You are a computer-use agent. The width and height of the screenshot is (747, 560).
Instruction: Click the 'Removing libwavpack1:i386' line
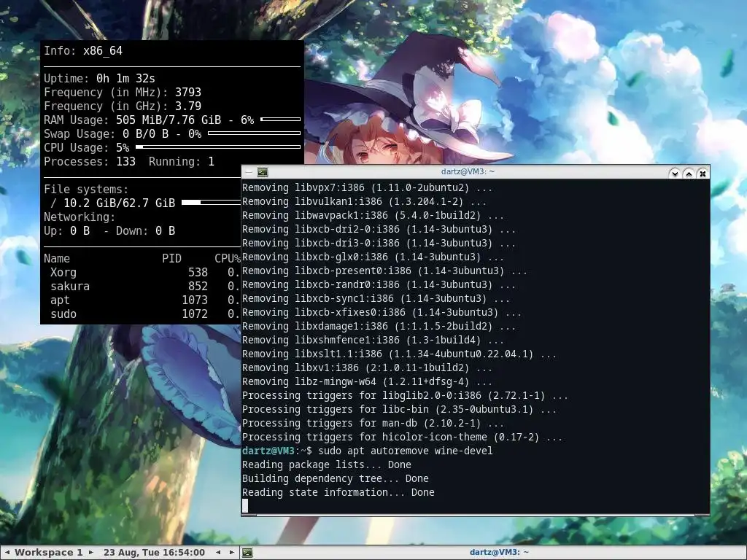click(373, 215)
